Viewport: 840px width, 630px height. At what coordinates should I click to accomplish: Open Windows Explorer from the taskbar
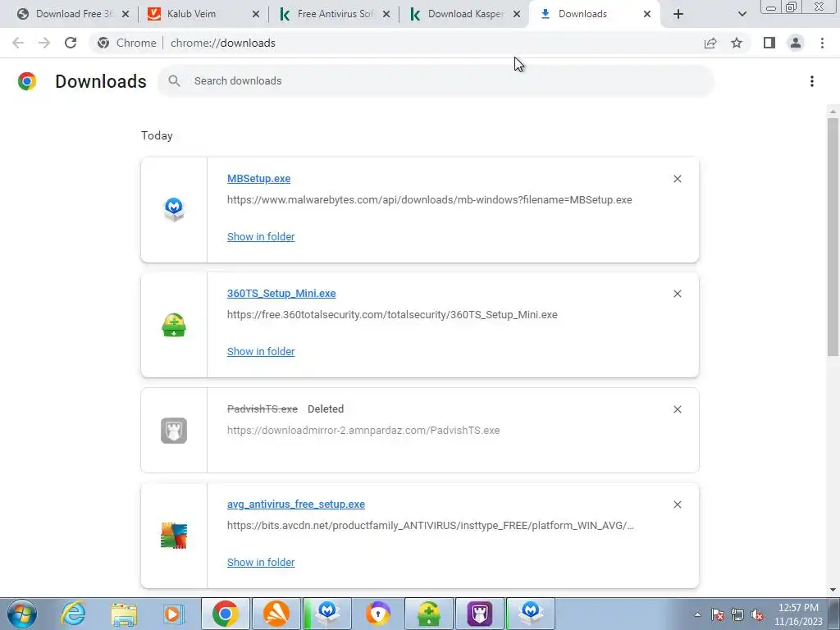(x=124, y=614)
